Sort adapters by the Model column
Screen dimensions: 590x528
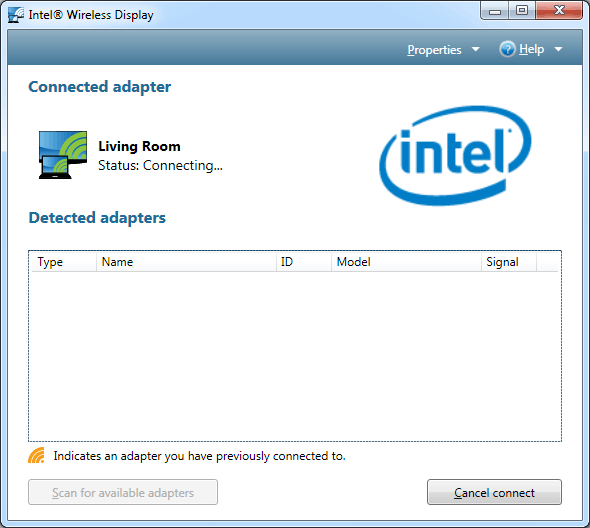pos(406,262)
